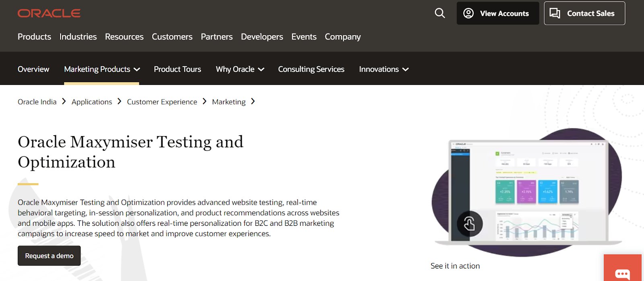Open the Developers menu

click(x=262, y=37)
